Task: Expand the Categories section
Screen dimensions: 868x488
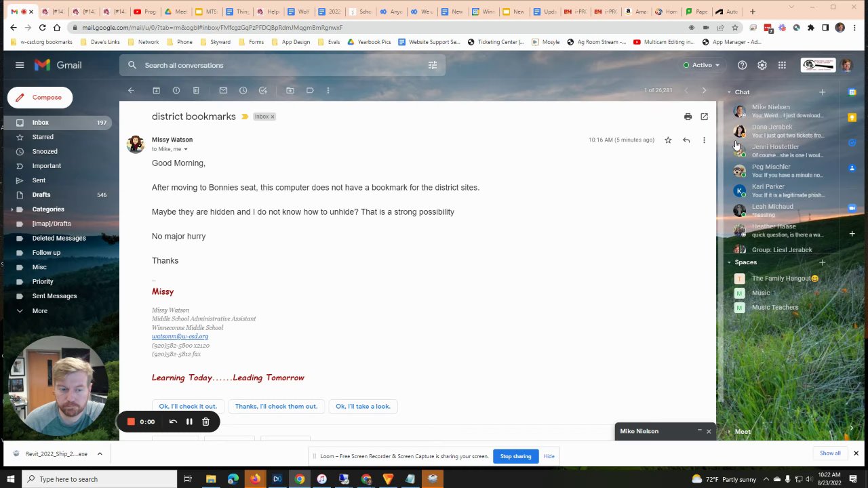Action: [x=12, y=209]
